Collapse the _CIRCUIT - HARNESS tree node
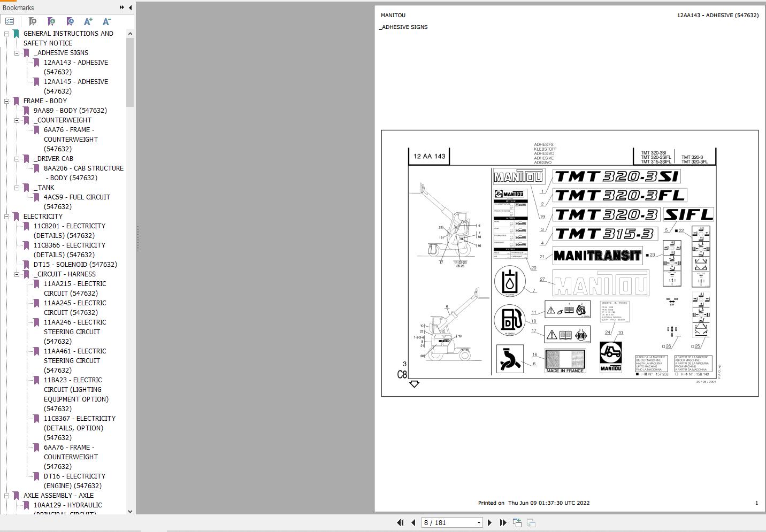Viewport: 766px width, 532px height. tap(17, 274)
